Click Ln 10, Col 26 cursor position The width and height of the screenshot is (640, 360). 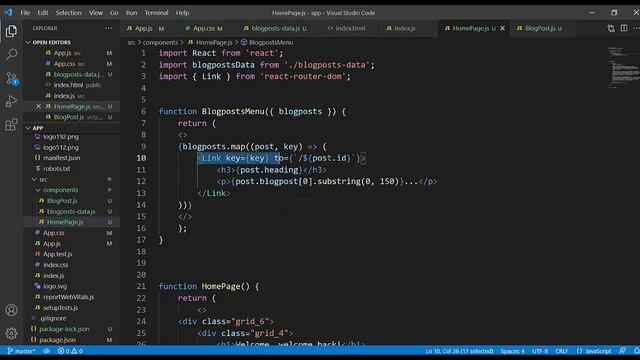click(x=459, y=351)
